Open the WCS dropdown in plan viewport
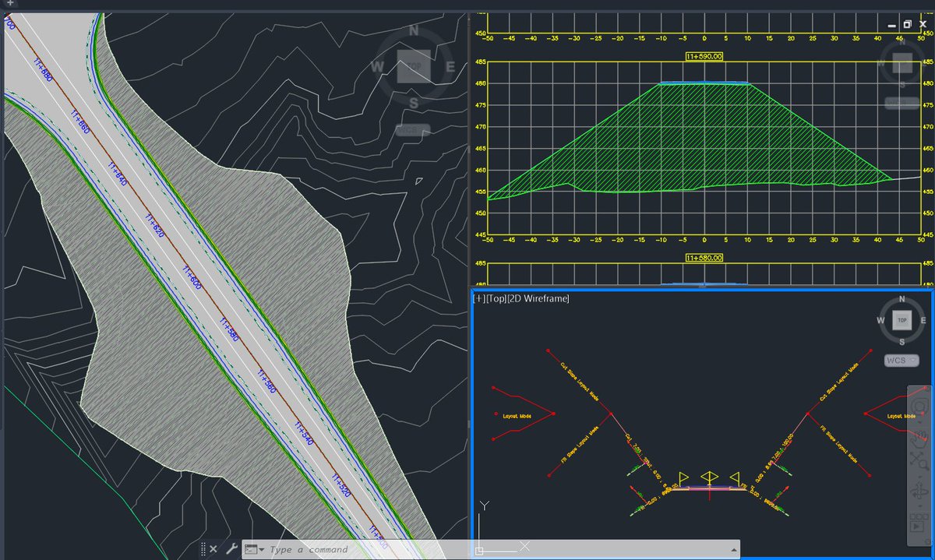Screen dimensions: 935x560 point(413,130)
